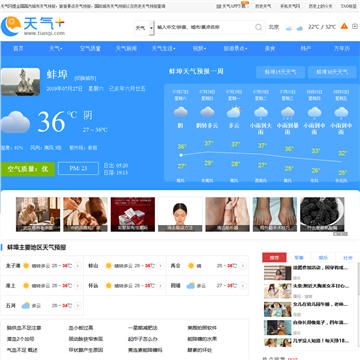The image size is (360, 360).
Task: Click the 淮上 district name
Action: [11, 286]
